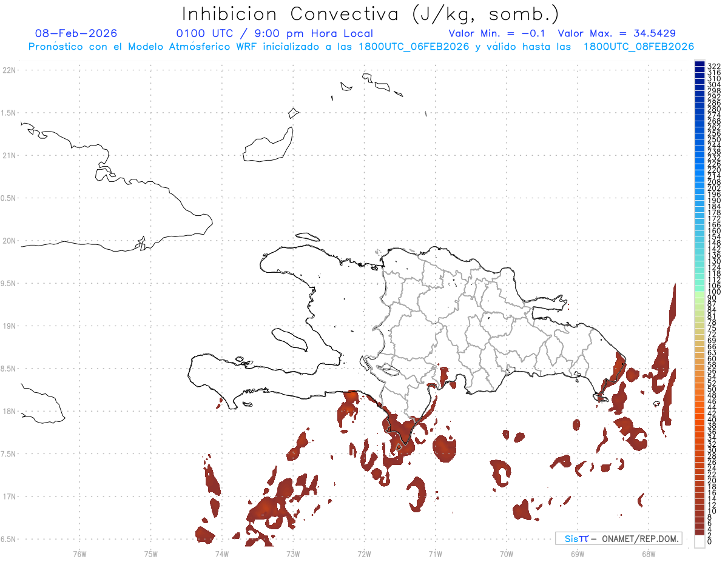
Task: Click the '22N' latitude label
Action: click(x=9, y=70)
